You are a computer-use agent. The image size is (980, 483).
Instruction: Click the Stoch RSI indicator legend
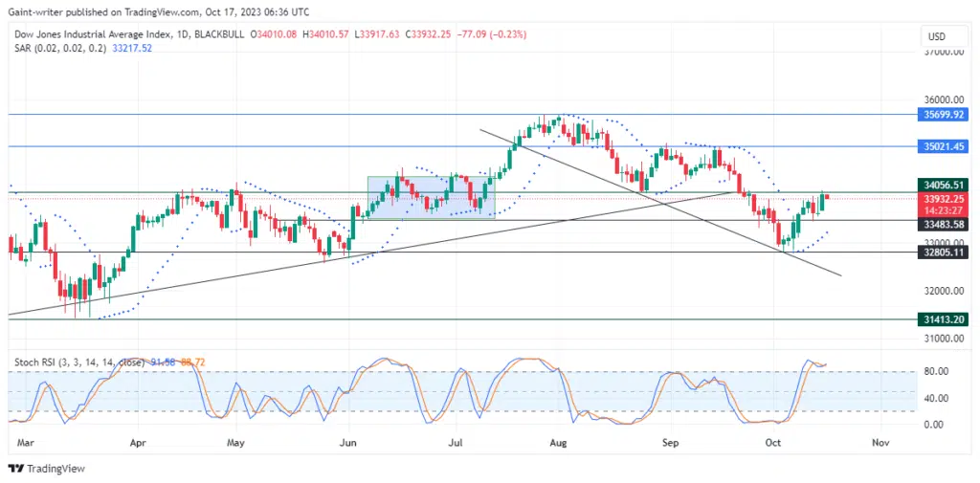(78, 362)
